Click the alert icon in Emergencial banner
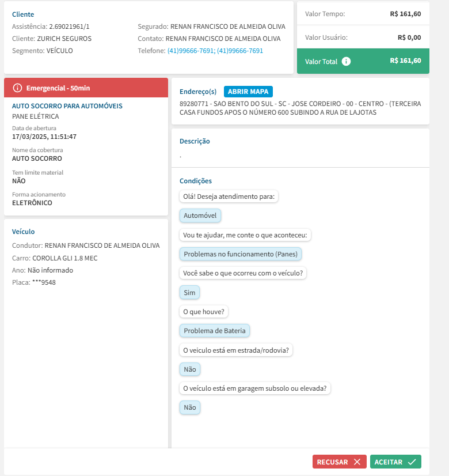The width and height of the screenshot is (449, 476). (17, 88)
